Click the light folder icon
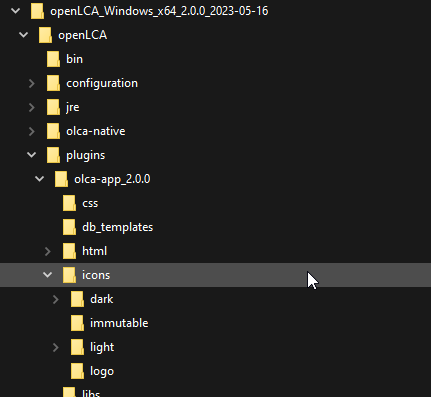The height and width of the screenshot is (397, 431). point(77,347)
